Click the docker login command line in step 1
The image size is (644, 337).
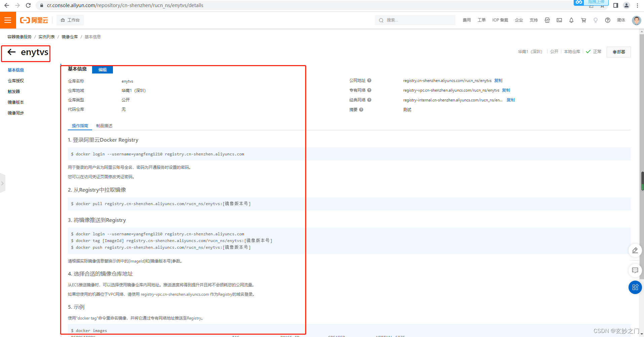158,154
